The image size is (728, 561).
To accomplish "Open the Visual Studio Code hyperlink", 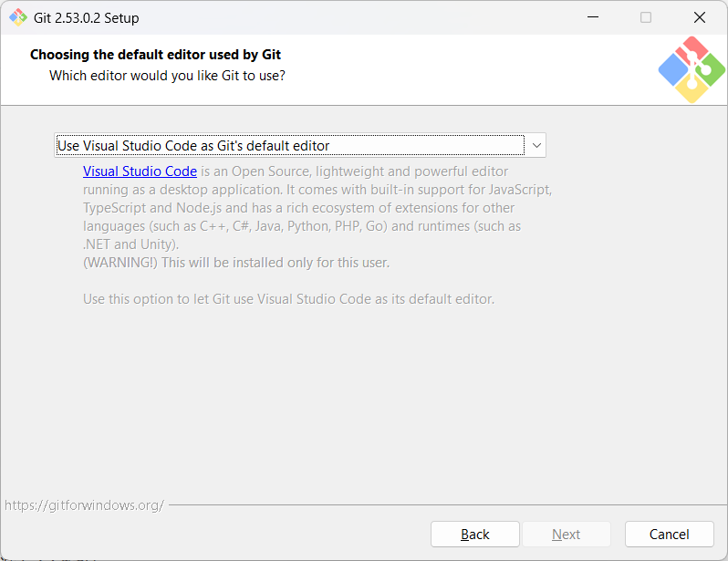I will 140,171.
